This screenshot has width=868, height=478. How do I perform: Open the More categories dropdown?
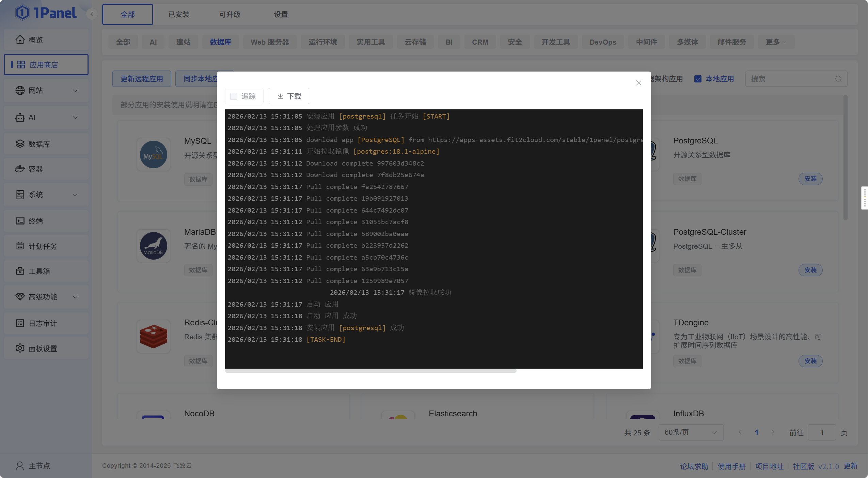776,42
